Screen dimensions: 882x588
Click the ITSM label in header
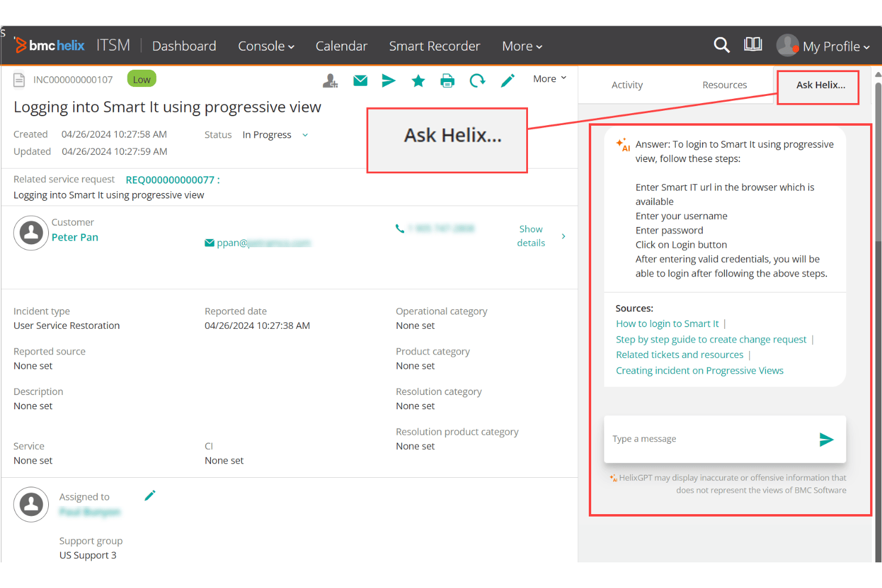[113, 45]
